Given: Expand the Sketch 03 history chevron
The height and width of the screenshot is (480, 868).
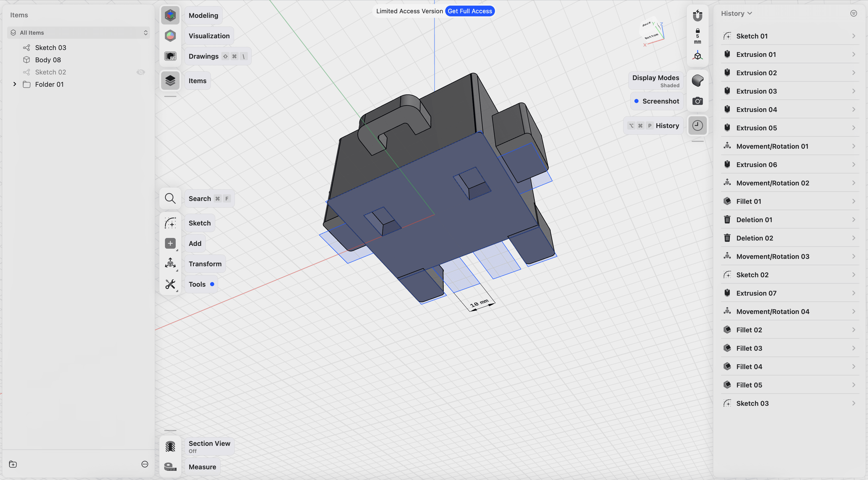Looking at the screenshot, I should click(x=853, y=403).
